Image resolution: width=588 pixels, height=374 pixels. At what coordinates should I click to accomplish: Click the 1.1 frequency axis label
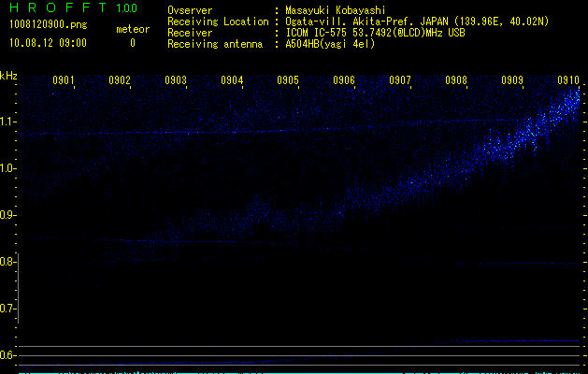[x=7, y=122]
